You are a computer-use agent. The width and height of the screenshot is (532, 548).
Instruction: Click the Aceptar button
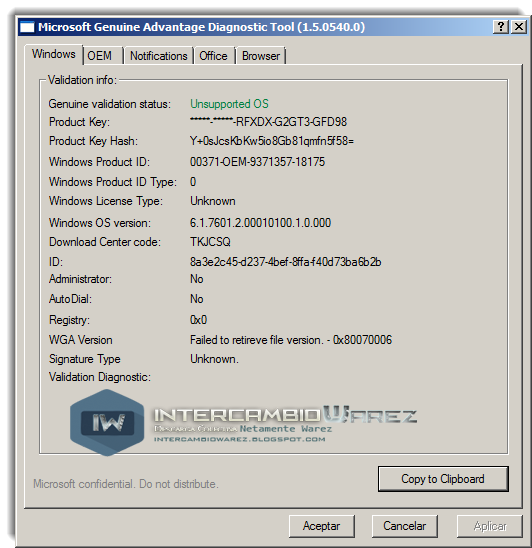(322, 526)
